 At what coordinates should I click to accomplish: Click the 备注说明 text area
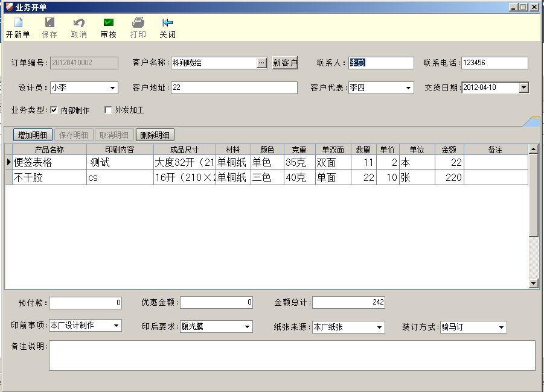pos(292,355)
